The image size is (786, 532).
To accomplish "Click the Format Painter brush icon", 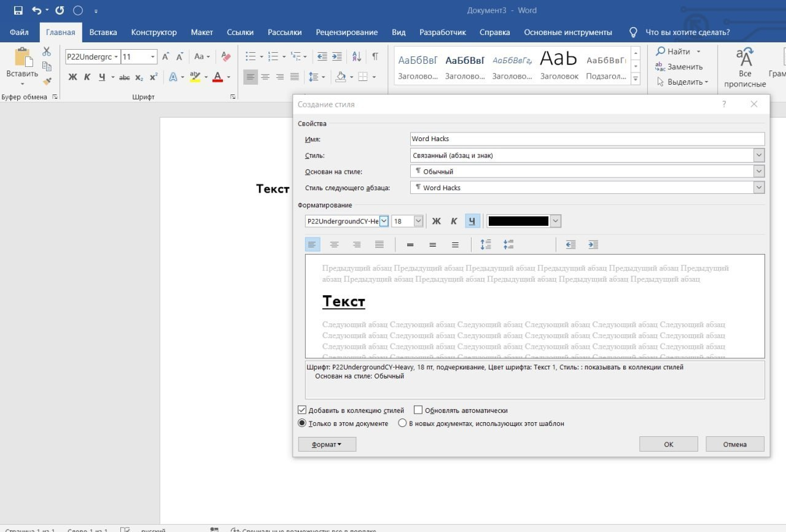I will click(x=47, y=81).
